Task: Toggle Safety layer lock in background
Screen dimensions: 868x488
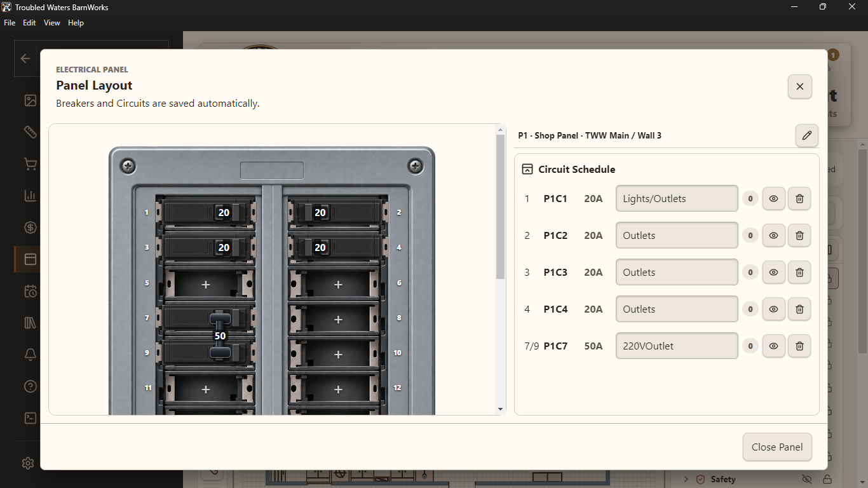Action: click(x=827, y=479)
